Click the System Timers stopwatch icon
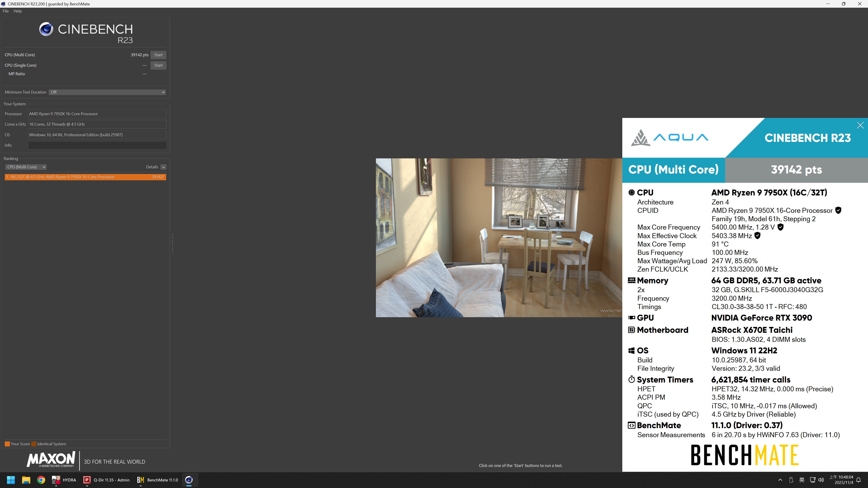 [632, 380]
